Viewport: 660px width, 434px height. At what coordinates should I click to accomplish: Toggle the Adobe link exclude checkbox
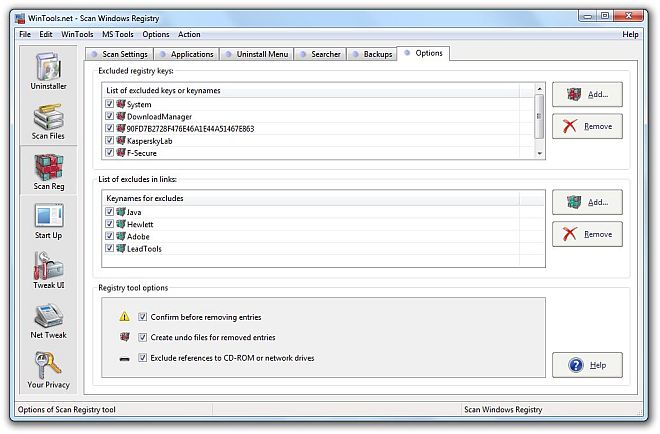coord(109,236)
